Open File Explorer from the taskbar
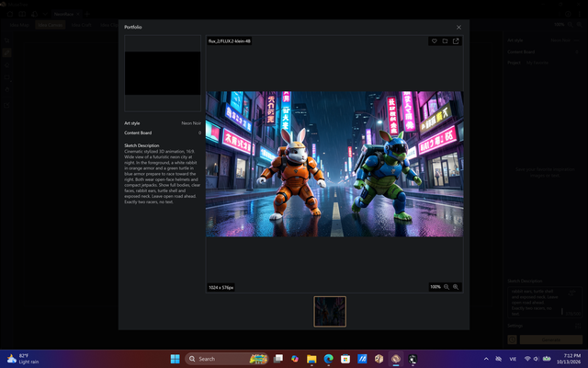The width and height of the screenshot is (588, 368). coord(311,359)
